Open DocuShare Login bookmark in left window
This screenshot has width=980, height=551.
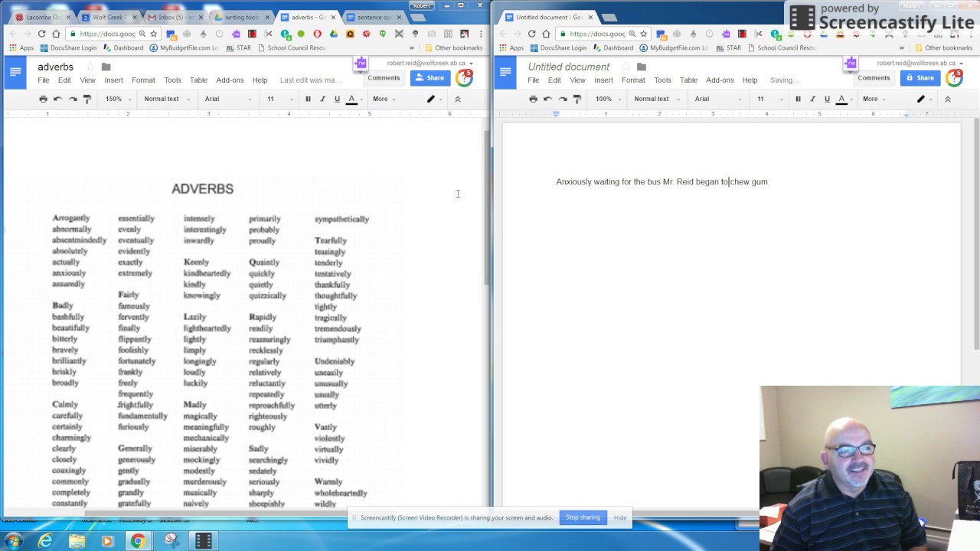point(68,47)
